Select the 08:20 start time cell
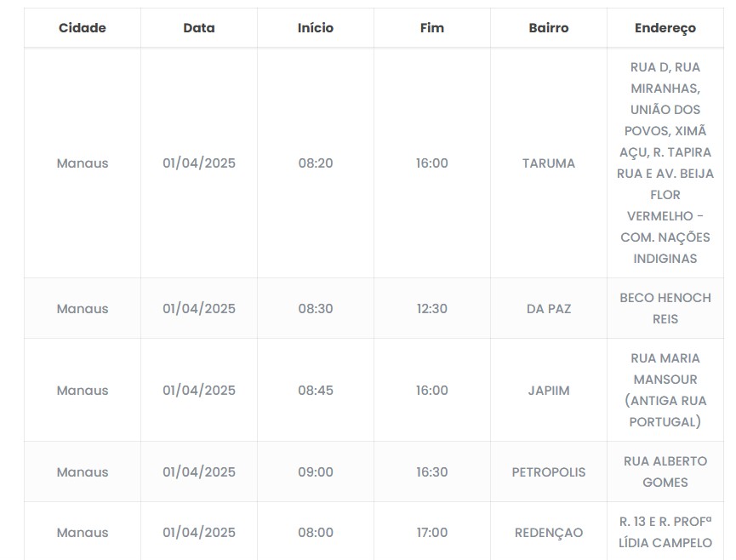Screen dimensions: 736x560 pyautogui.click(x=316, y=163)
